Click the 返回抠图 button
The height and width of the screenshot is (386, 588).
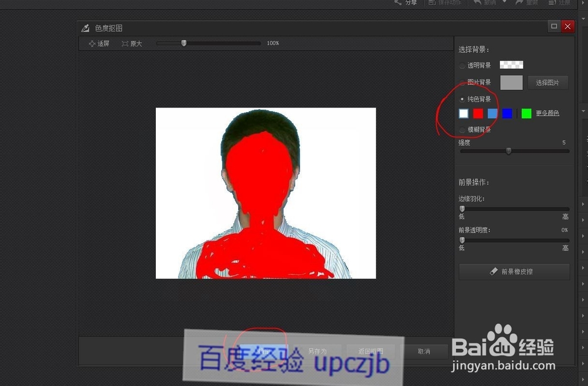[x=370, y=351]
